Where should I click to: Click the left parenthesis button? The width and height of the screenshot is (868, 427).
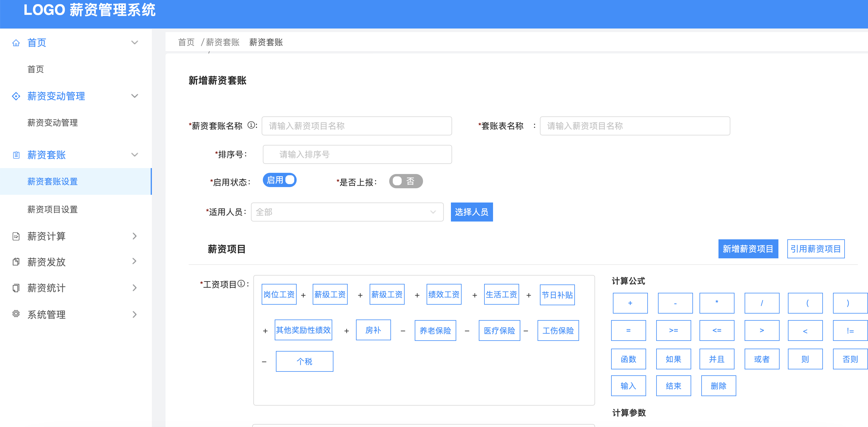click(805, 303)
